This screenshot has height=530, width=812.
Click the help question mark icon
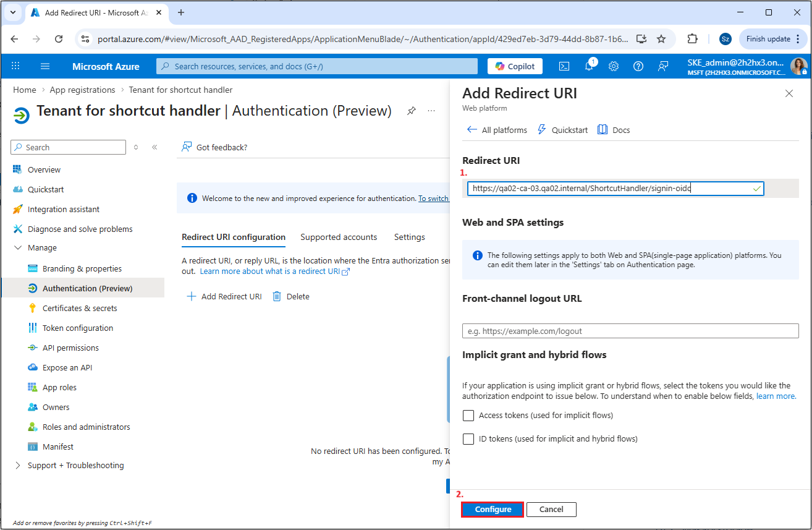click(x=638, y=66)
